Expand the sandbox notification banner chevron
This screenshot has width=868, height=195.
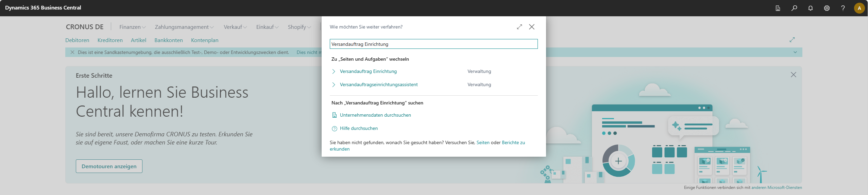coord(795,52)
